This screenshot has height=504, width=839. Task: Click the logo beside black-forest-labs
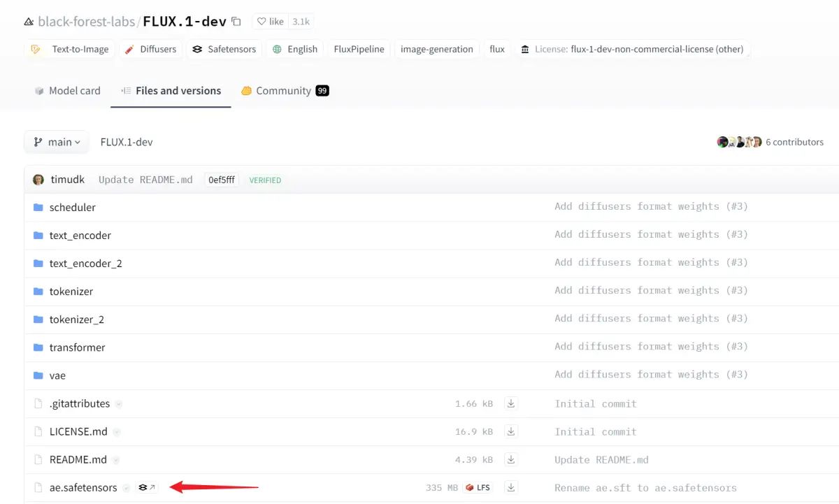[28, 21]
